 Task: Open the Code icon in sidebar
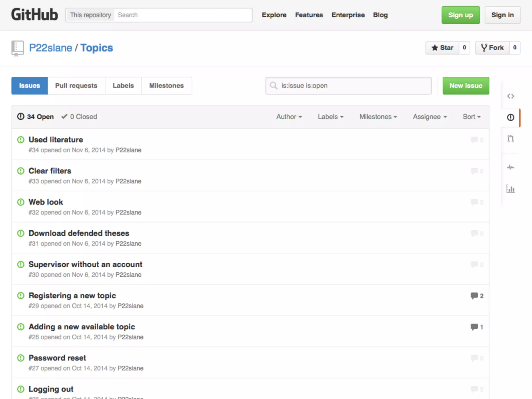(x=510, y=96)
